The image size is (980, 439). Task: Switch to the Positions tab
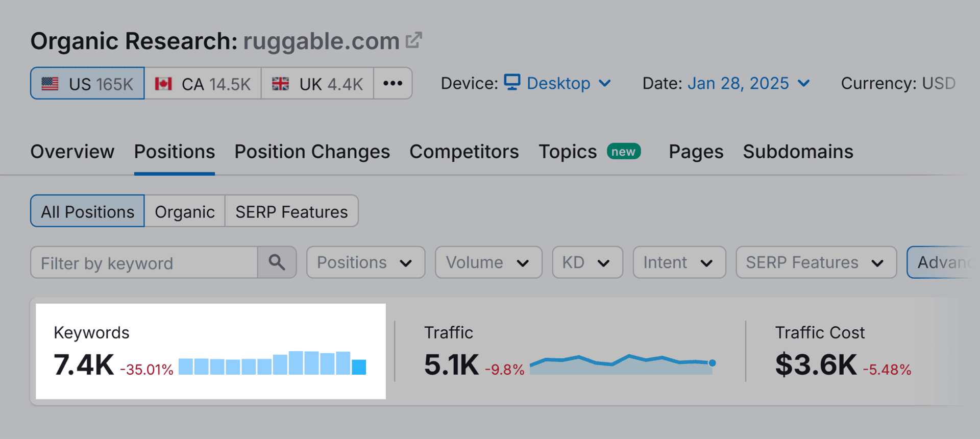click(x=175, y=152)
